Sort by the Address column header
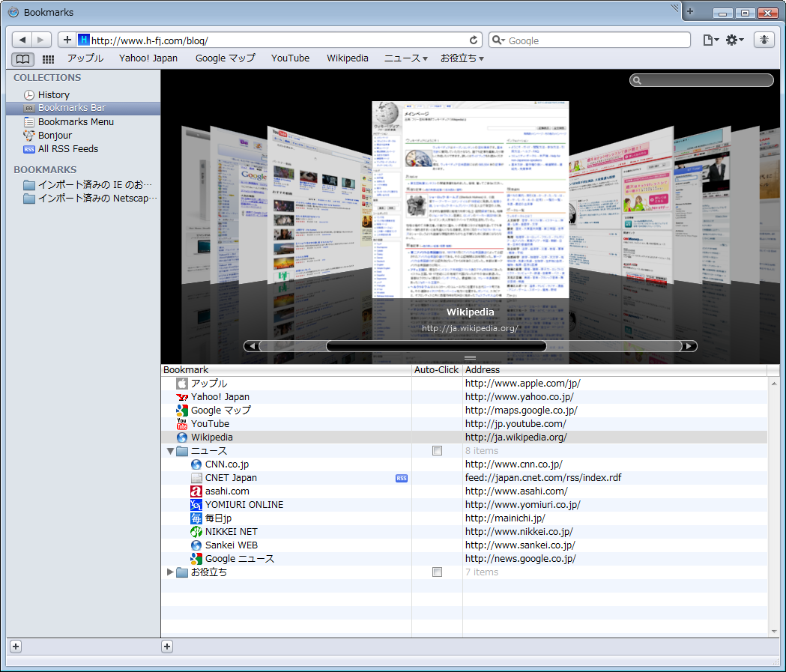786x672 pixels. point(614,370)
